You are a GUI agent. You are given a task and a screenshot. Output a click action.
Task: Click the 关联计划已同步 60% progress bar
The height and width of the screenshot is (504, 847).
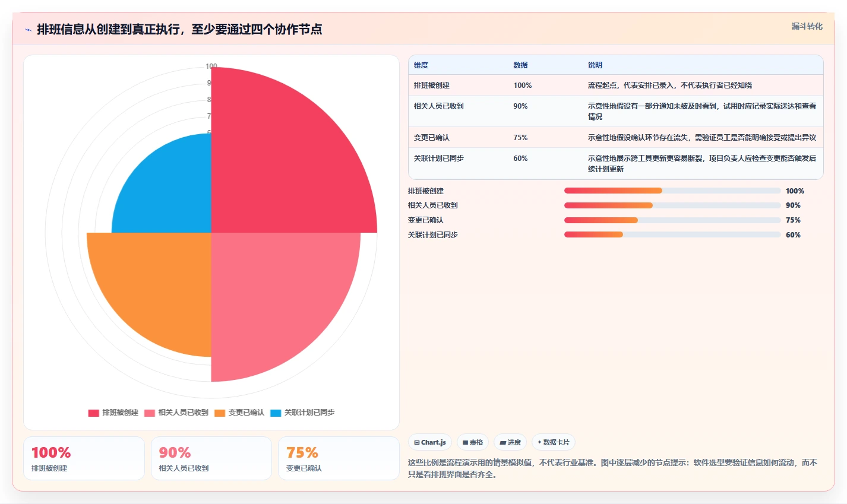[672, 234]
